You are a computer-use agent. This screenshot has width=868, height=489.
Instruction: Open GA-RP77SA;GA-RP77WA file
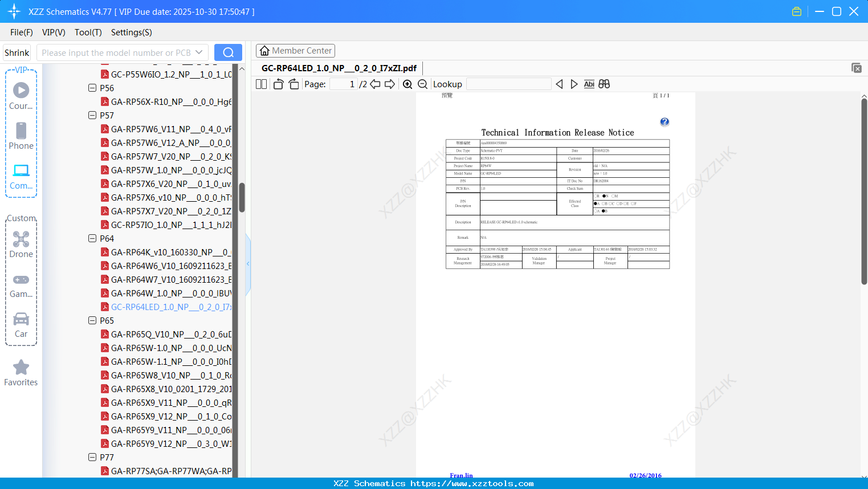coord(166,471)
